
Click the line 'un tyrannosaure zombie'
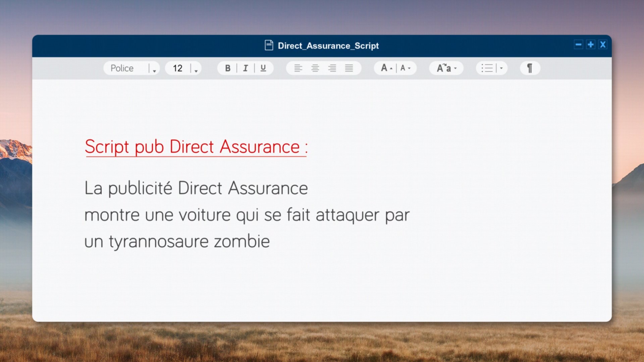[177, 241]
